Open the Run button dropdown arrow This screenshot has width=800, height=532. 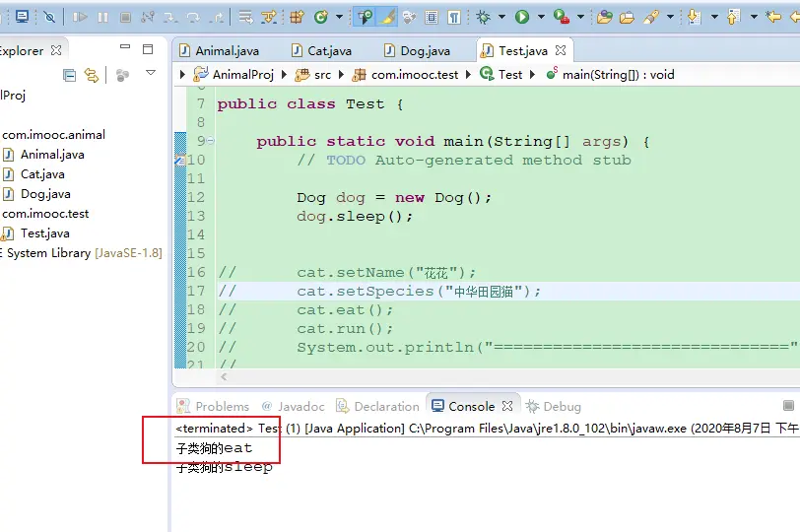point(539,17)
